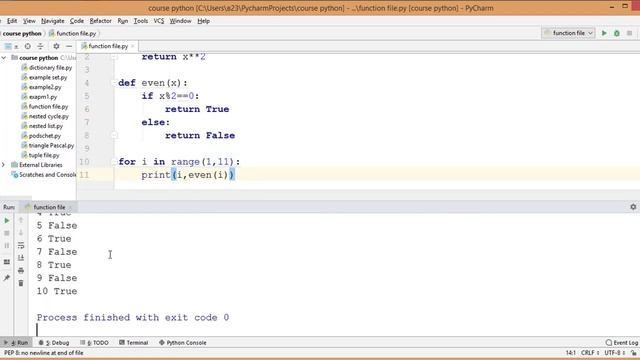Pin the Run tab

tap(7, 278)
